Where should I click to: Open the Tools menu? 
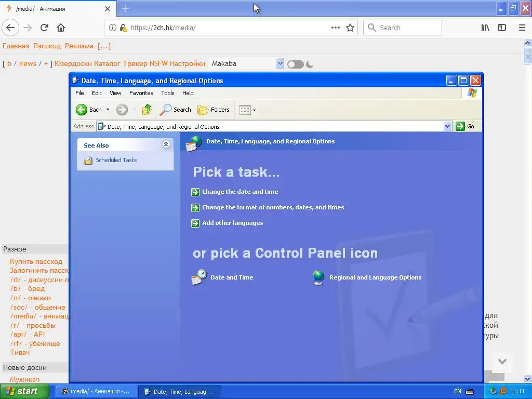168,93
